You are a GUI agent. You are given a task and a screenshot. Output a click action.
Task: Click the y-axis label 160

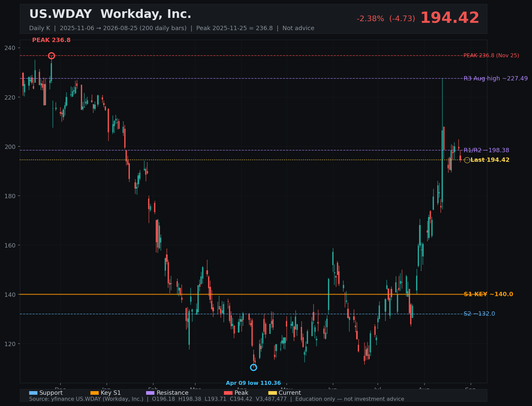[x=10, y=245]
